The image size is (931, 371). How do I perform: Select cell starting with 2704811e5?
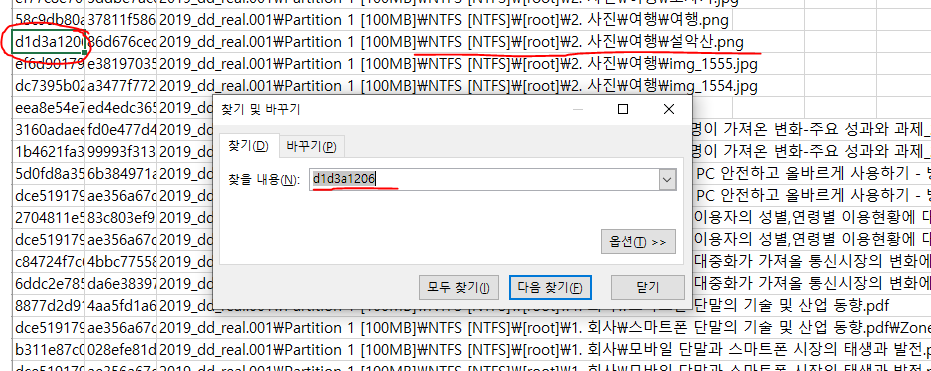[49, 218]
